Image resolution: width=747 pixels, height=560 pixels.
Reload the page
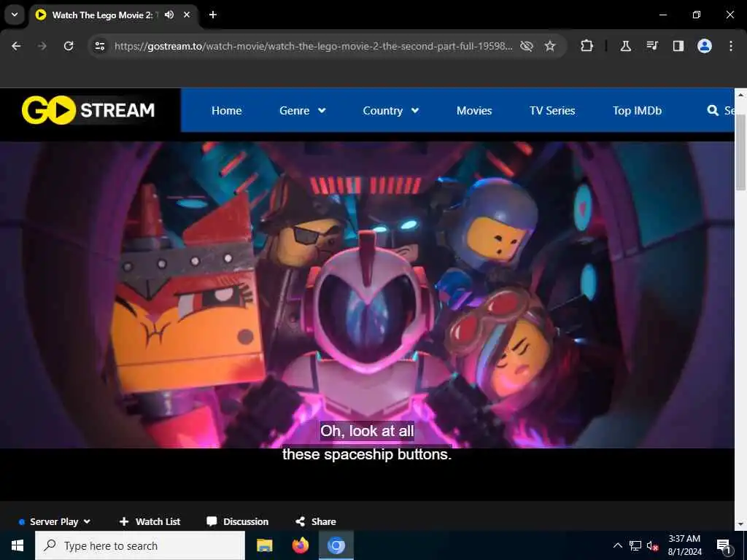point(69,46)
